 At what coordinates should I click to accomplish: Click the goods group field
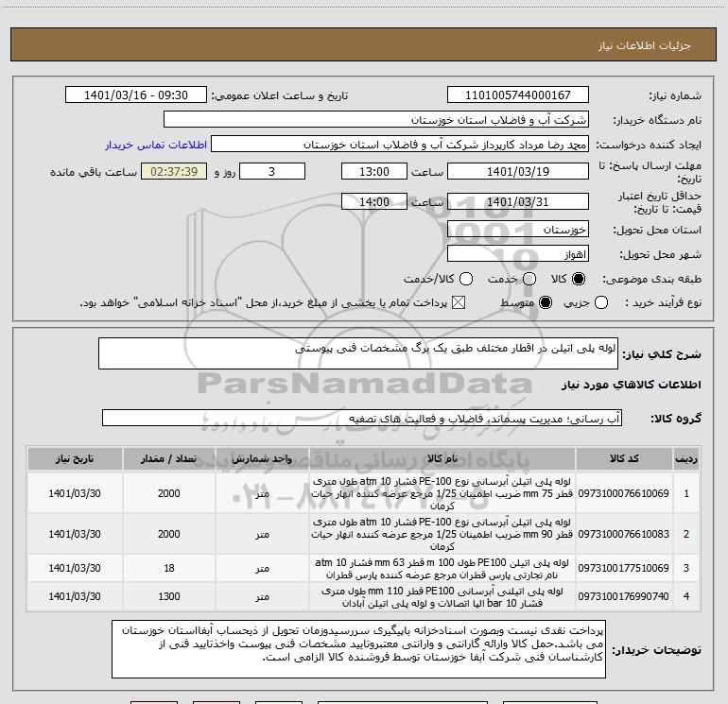pos(362,418)
